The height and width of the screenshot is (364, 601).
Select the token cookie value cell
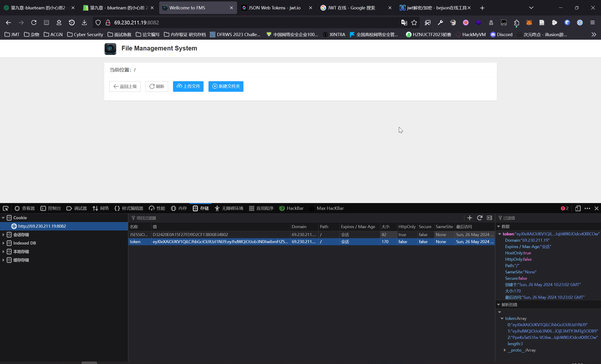click(x=220, y=241)
